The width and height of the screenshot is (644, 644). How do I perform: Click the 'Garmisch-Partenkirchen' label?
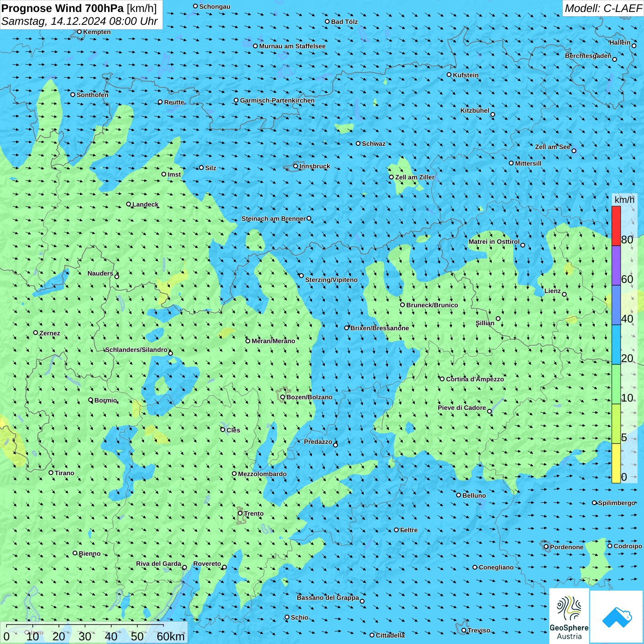pyautogui.click(x=277, y=100)
